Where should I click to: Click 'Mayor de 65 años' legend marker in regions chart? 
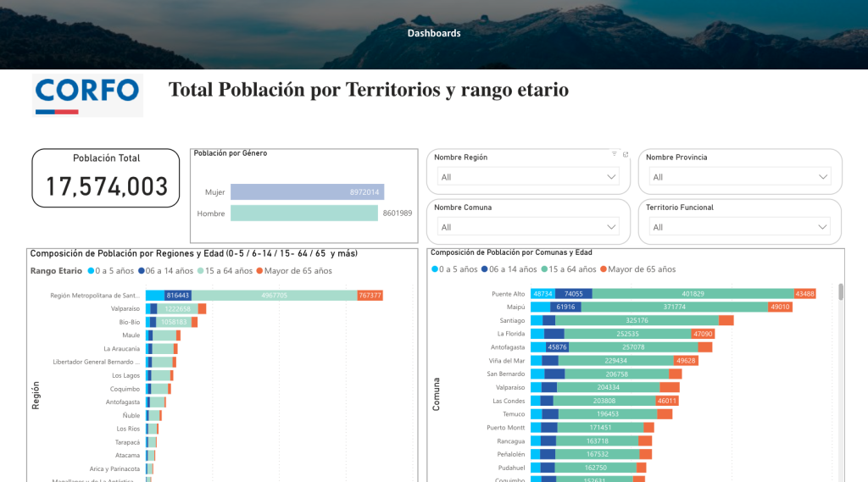pos(260,271)
